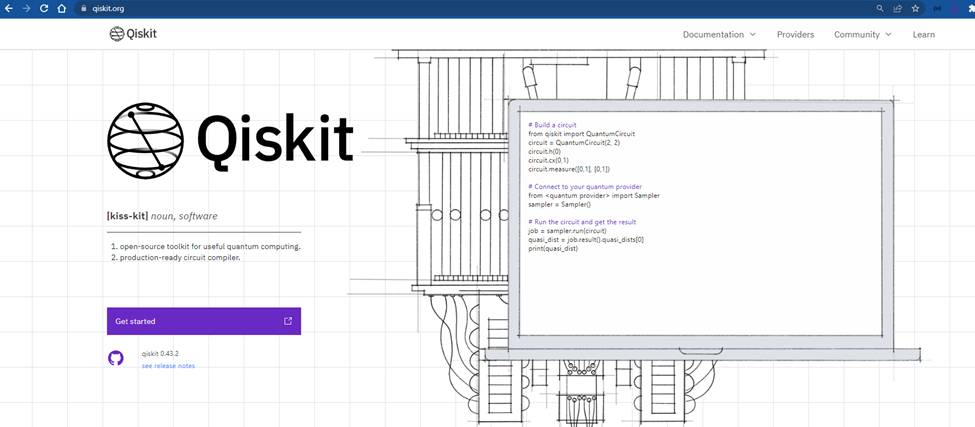Click the browser forward arrow

click(x=26, y=8)
